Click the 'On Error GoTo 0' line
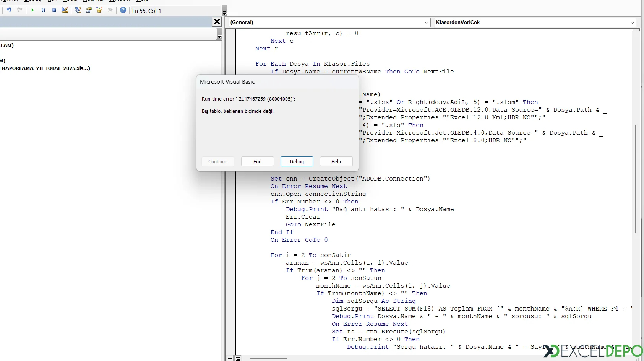 (x=299, y=240)
